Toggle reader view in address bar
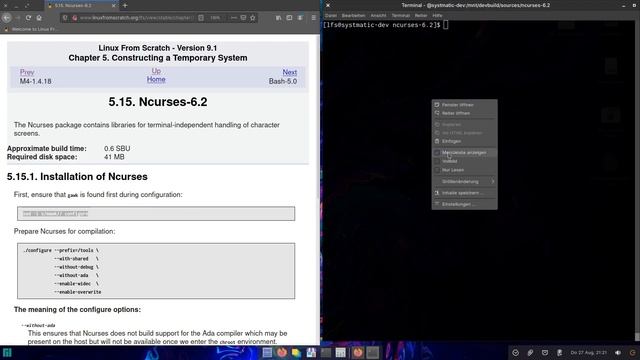This screenshot has height=360, width=640. point(201,18)
